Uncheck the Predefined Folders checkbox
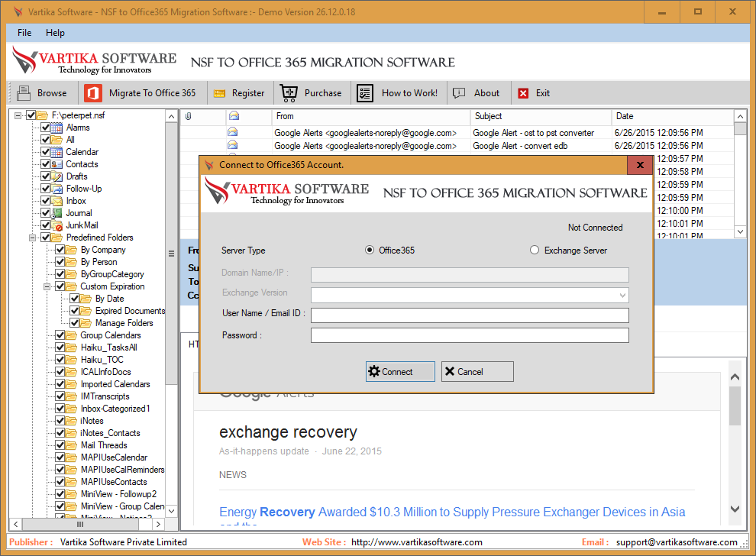 [x=45, y=238]
